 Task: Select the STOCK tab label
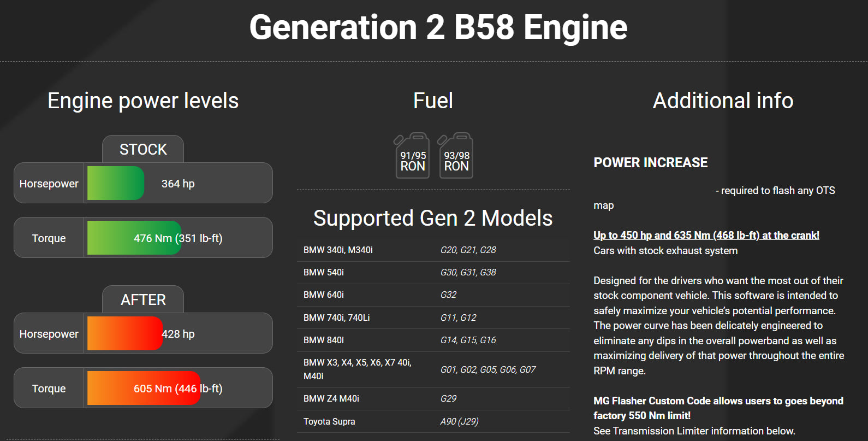point(143,149)
